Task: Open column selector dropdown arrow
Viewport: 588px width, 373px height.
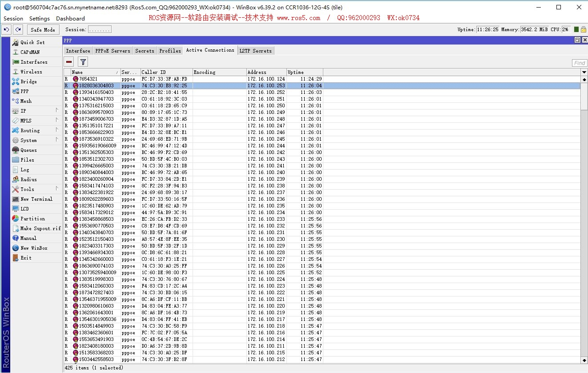Action: [584, 72]
